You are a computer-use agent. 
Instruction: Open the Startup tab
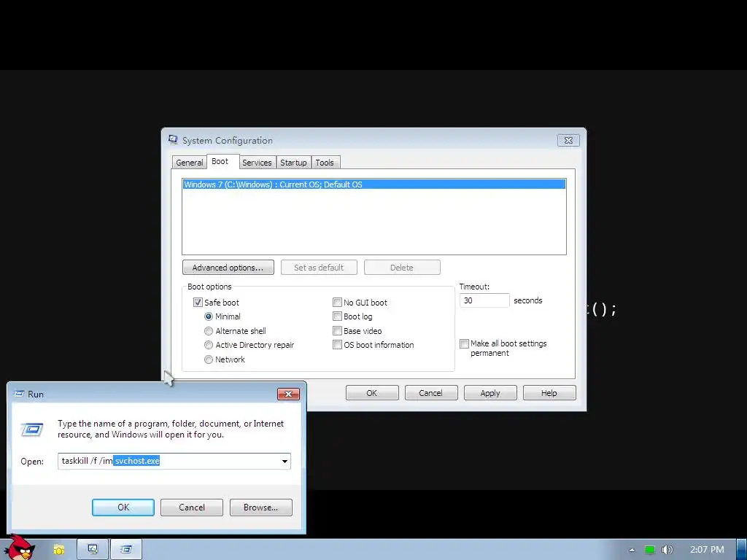(293, 163)
